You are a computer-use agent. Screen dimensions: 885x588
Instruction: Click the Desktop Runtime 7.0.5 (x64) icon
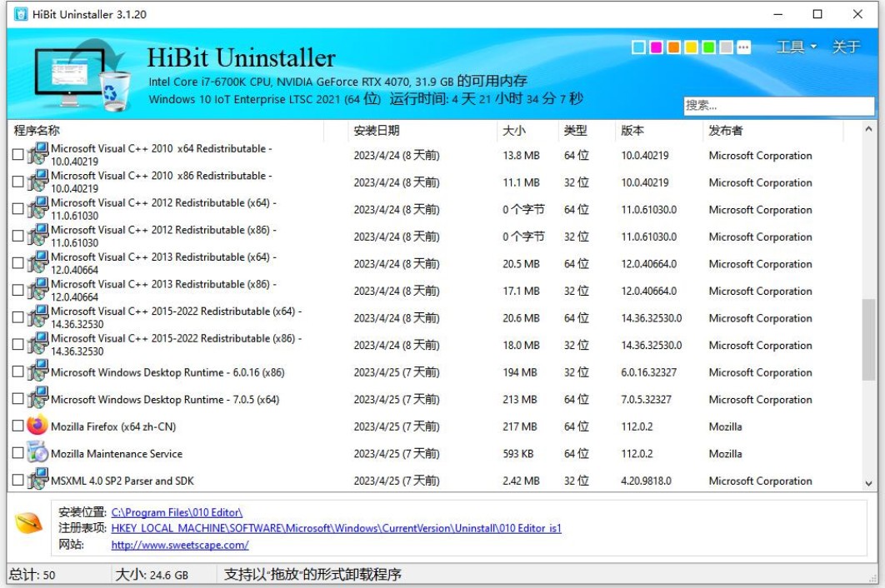(x=37, y=398)
